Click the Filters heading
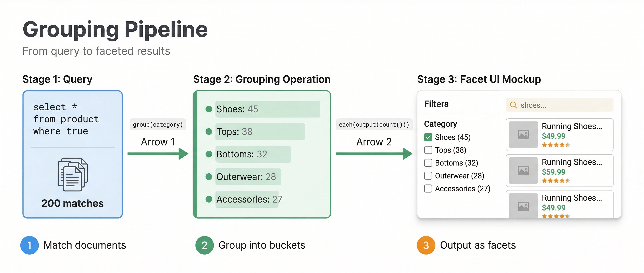The width and height of the screenshot is (644, 273). pos(436,104)
